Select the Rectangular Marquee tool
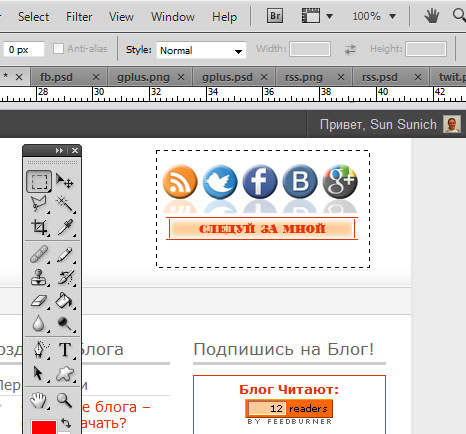The image size is (466, 434). pos(39,181)
